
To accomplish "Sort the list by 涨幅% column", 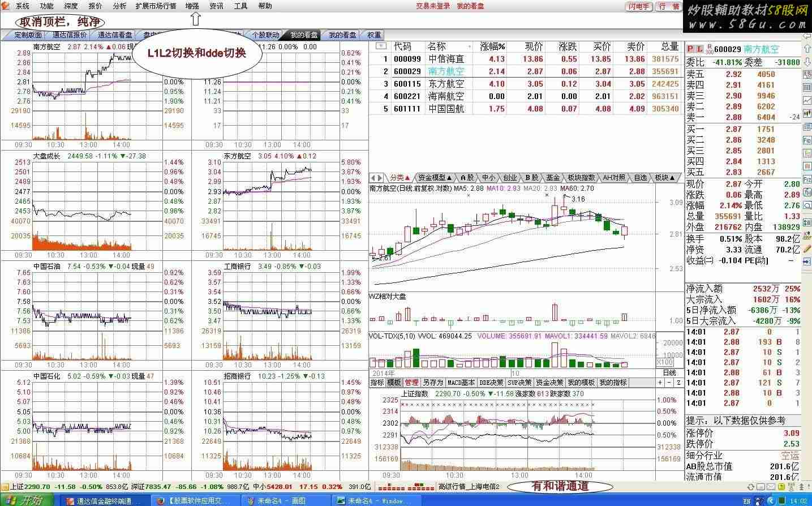I will pos(492,46).
